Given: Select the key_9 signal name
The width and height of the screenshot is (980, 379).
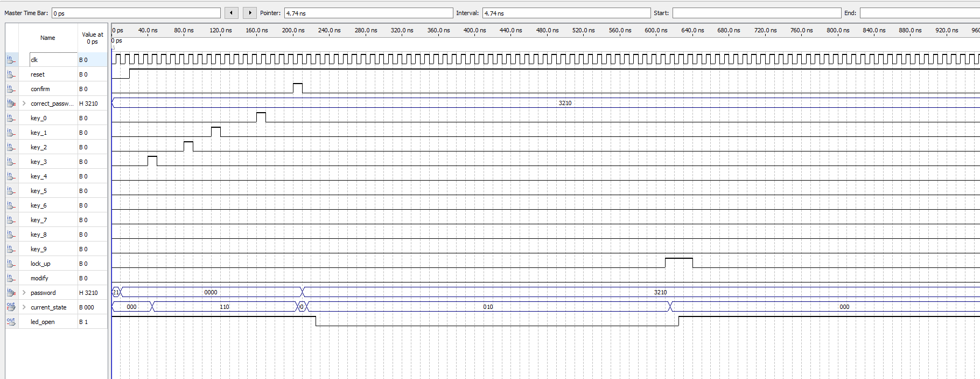Looking at the screenshot, I should pos(39,249).
